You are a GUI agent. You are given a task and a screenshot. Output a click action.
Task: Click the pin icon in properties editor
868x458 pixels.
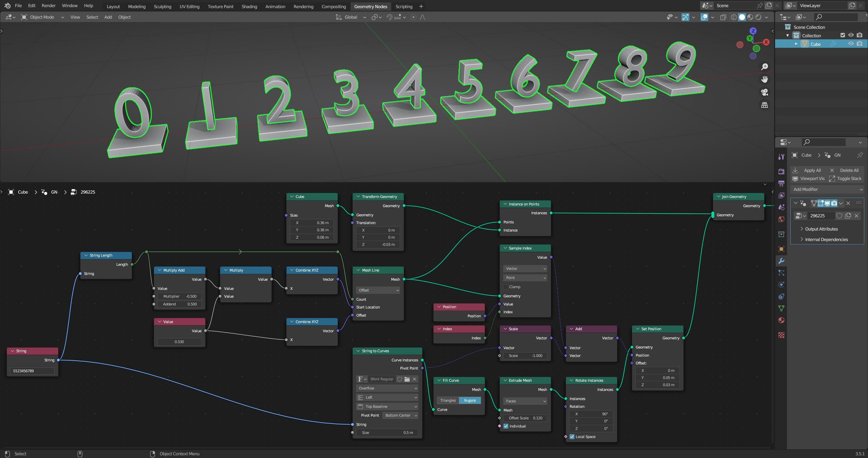(x=860, y=155)
